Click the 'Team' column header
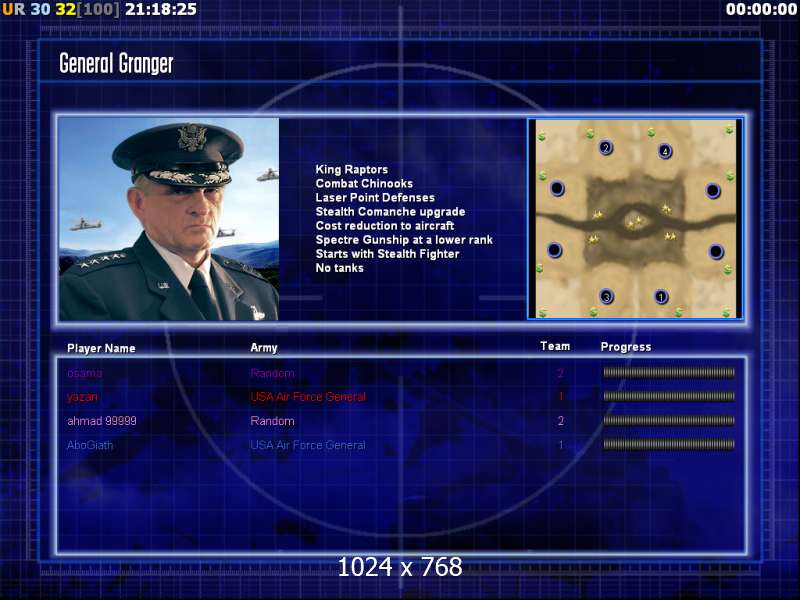The height and width of the screenshot is (600, 800). [555, 346]
